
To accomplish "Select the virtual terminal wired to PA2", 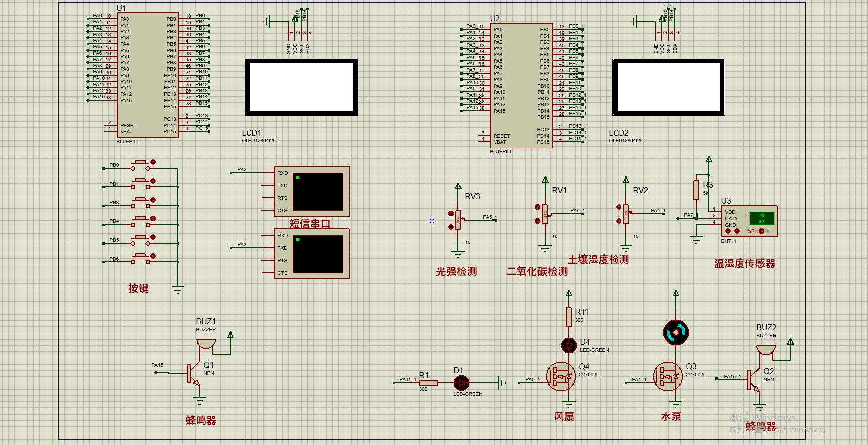I will pos(312,191).
